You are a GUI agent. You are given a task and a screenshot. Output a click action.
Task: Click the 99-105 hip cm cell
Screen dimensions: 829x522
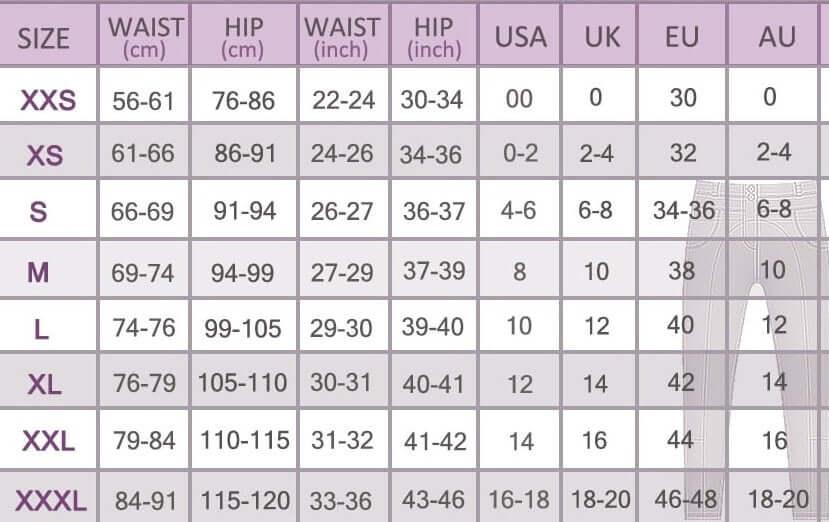click(243, 328)
